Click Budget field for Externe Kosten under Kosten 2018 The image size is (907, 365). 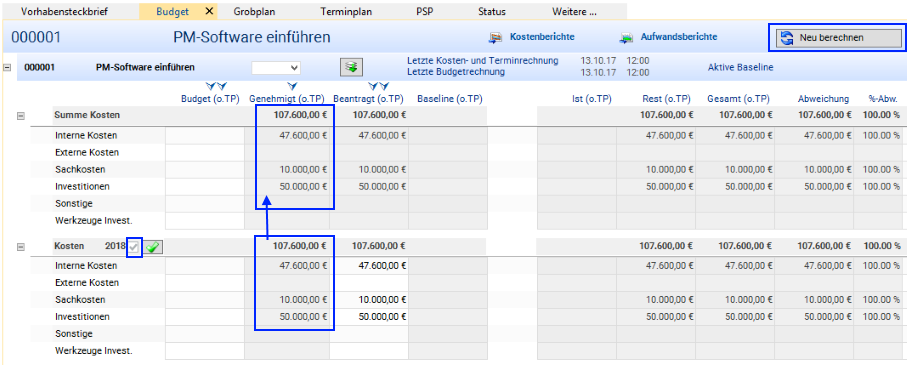(205, 283)
